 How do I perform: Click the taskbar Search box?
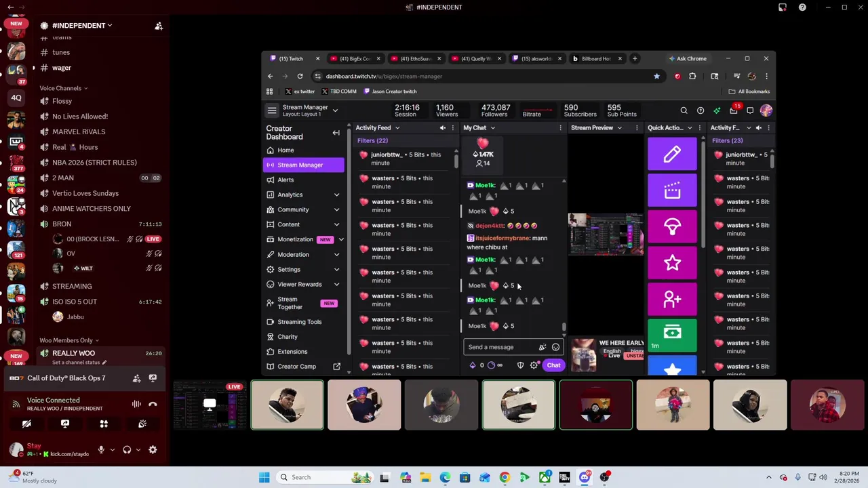(324, 477)
